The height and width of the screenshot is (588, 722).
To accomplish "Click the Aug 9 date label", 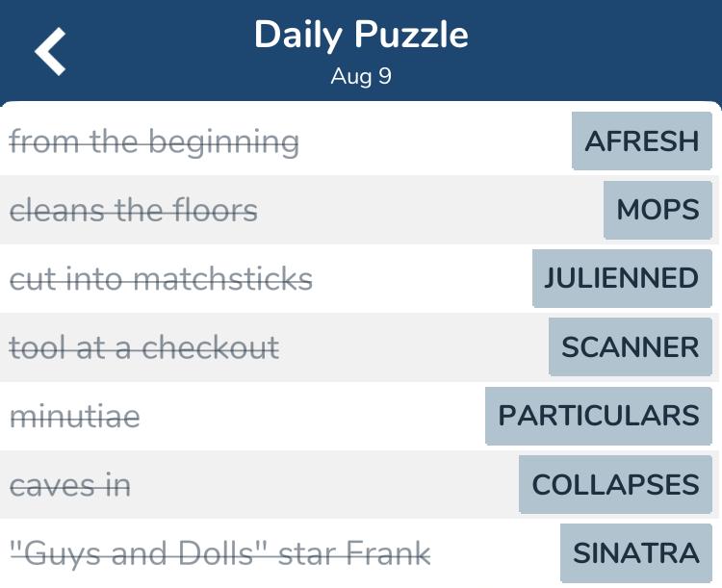I will coord(361,76).
